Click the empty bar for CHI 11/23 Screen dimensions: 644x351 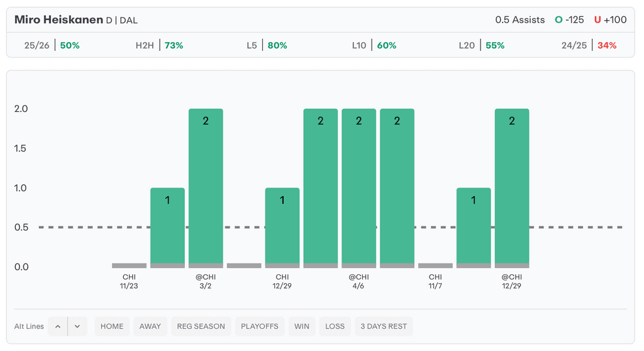click(x=129, y=265)
